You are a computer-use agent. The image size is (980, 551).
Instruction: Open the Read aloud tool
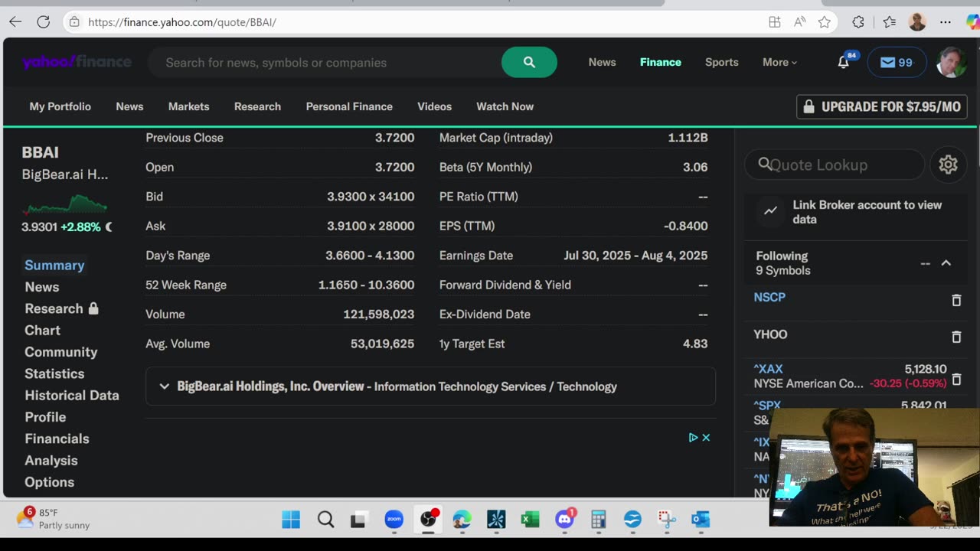tap(800, 22)
